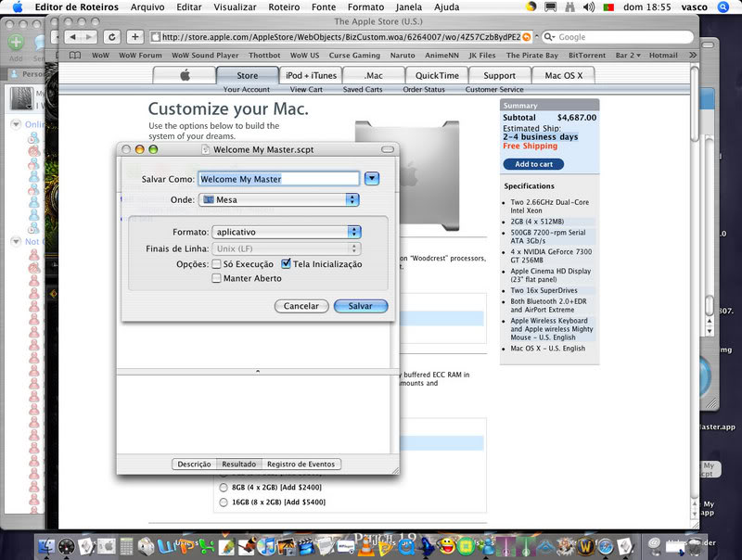Switch to Safari via Dock compass
The image size is (742, 560).
point(606,546)
